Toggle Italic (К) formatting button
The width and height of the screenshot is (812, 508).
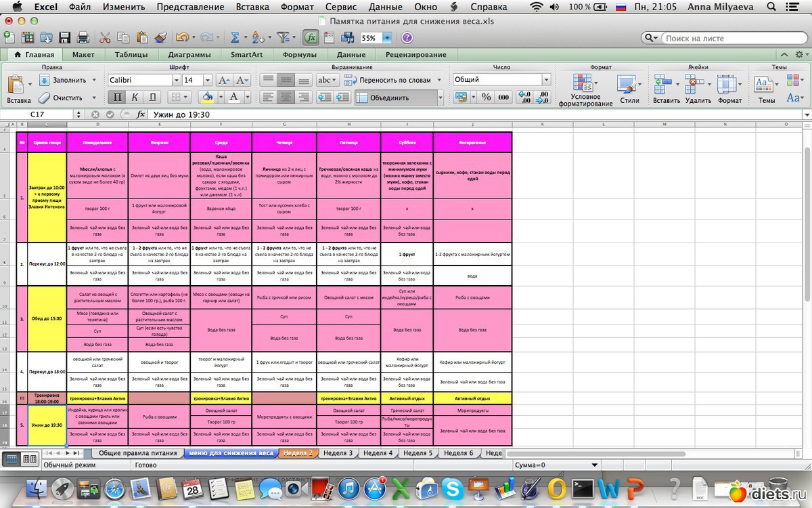tap(135, 98)
